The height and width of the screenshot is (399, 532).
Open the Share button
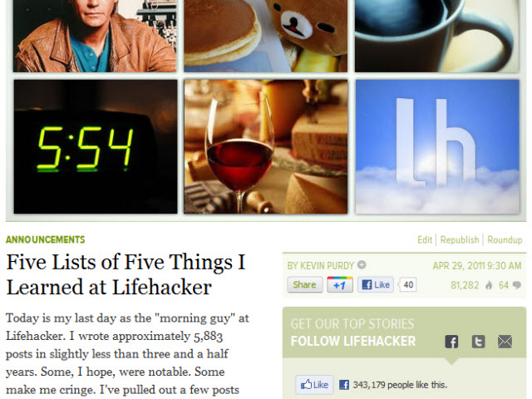click(305, 284)
